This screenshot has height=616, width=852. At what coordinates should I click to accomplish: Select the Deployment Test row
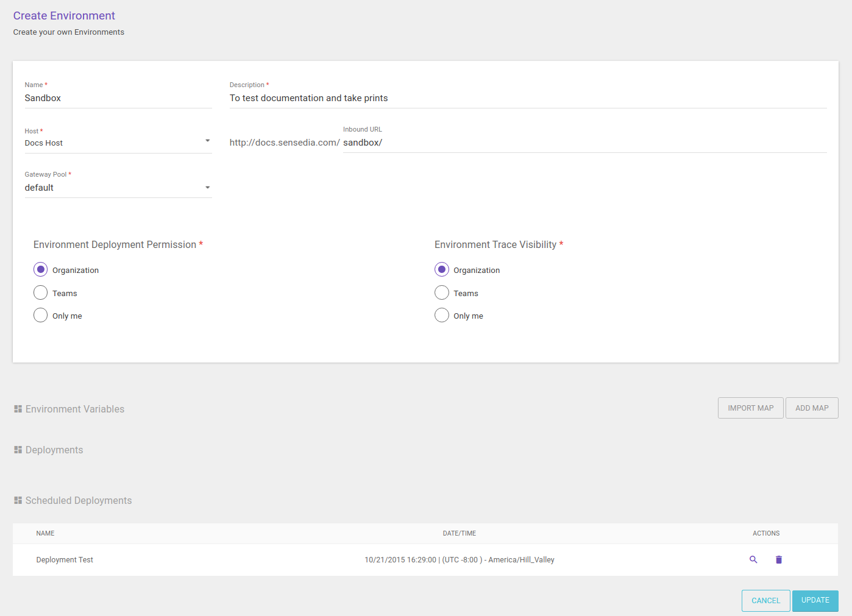point(244,559)
